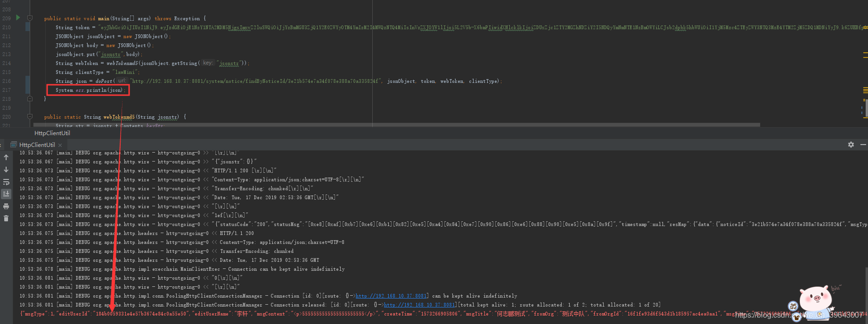Viewport: 868px width, 324px height.
Task: Click the red msgType JSON output line
Action: point(443,314)
